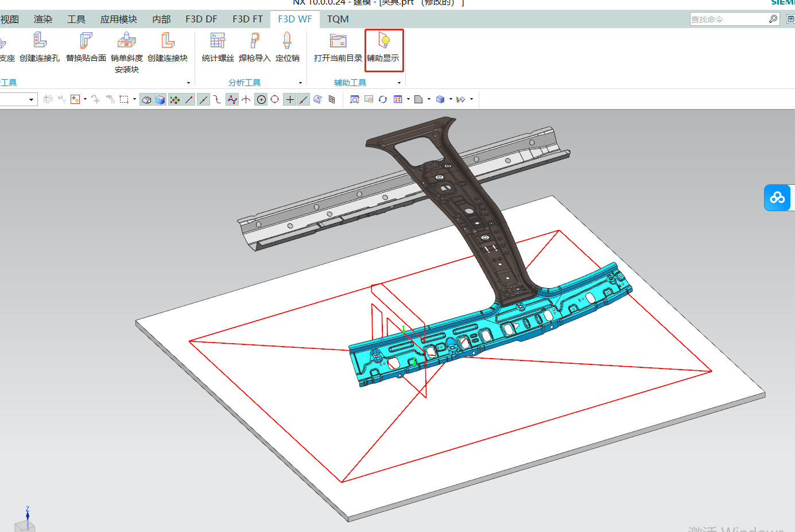Open the F3D FT tab

tap(248, 19)
